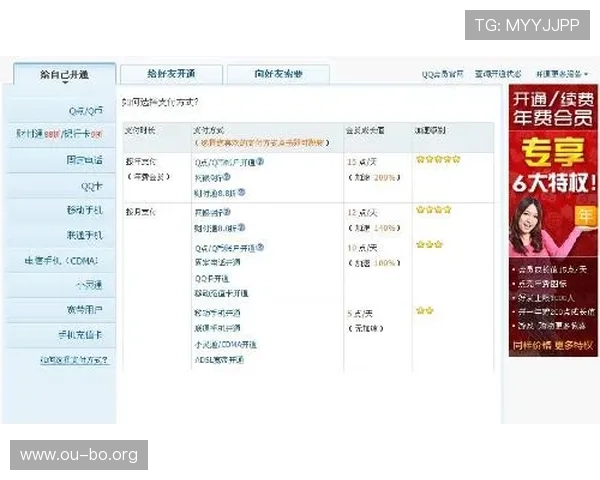Click the three-star recommendation rating

pos(429,244)
